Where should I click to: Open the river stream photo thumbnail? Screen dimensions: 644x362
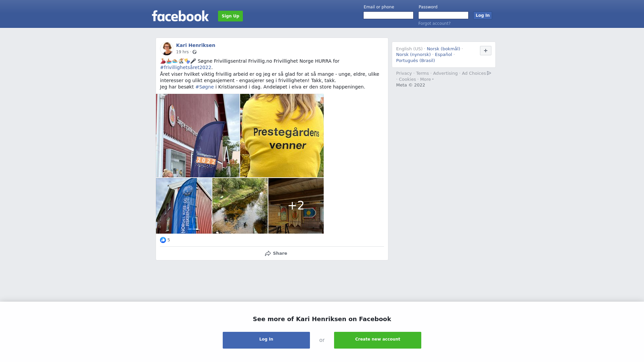pyautogui.click(x=240, y=206)
